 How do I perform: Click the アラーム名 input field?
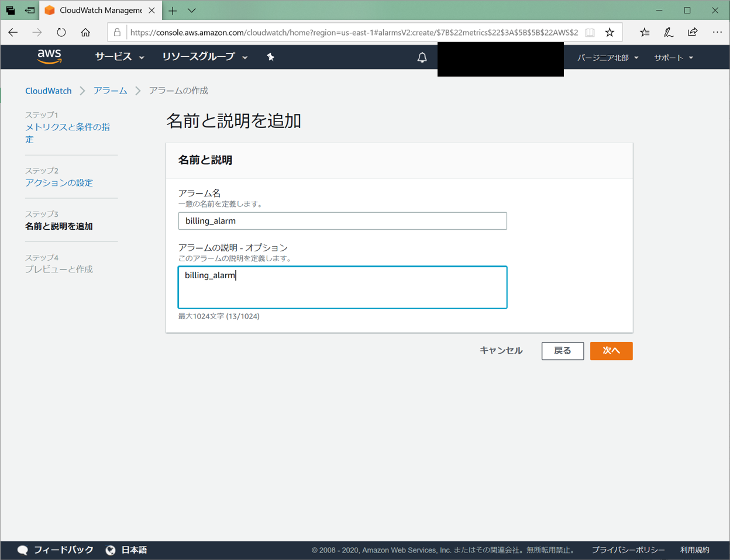pyautogui.click(x=342, y=221)
